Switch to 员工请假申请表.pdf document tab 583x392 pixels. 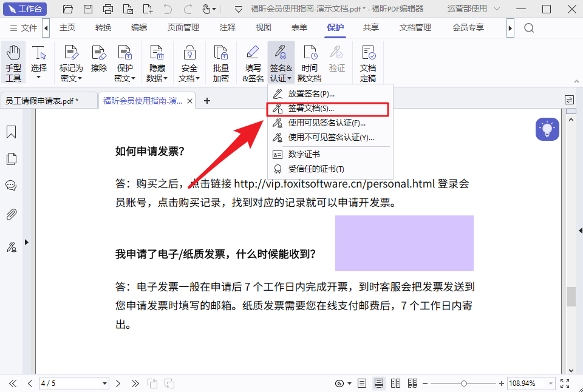(x=49, y=101)
